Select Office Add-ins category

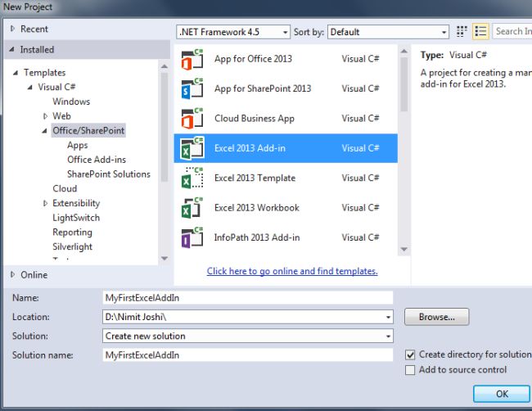(97, 160)
